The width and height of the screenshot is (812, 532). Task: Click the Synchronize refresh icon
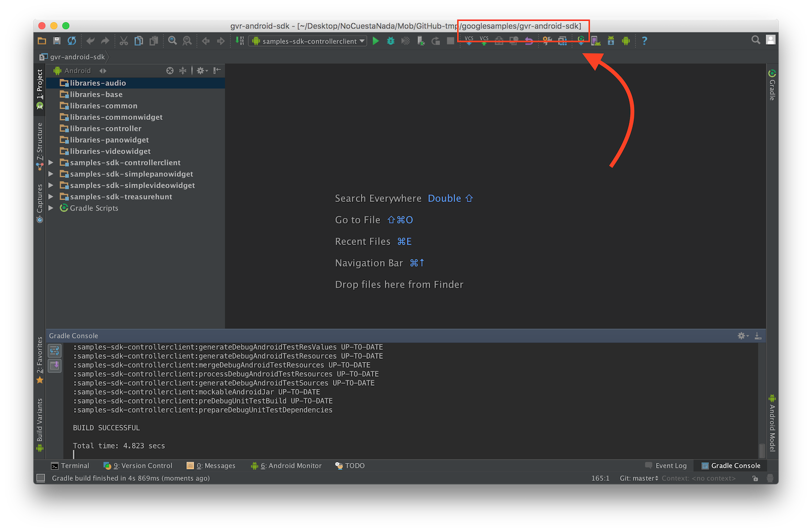[72, 41]
